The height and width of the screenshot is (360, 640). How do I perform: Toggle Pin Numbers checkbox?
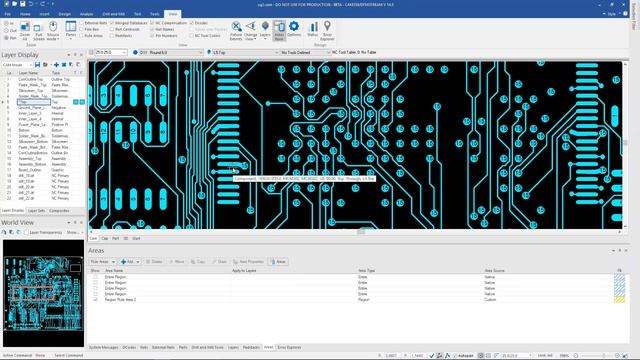point(152,36)
